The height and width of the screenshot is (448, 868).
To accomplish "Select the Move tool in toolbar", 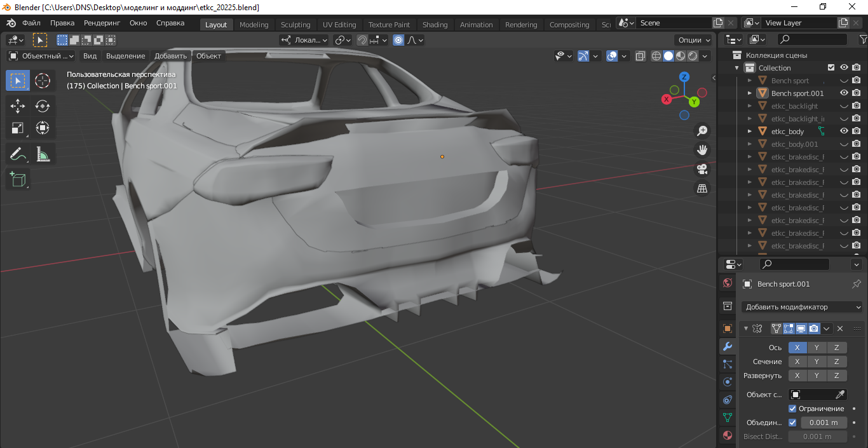I will (x=18, y=106).
